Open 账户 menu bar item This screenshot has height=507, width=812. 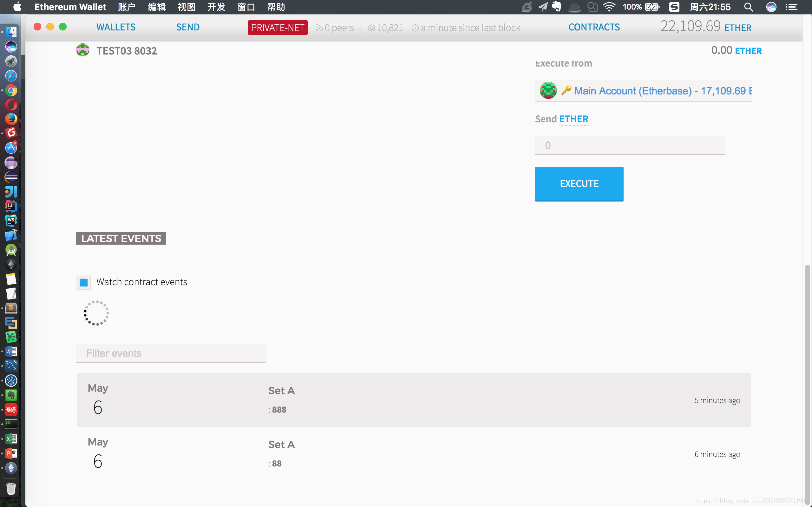pos(126,7)
